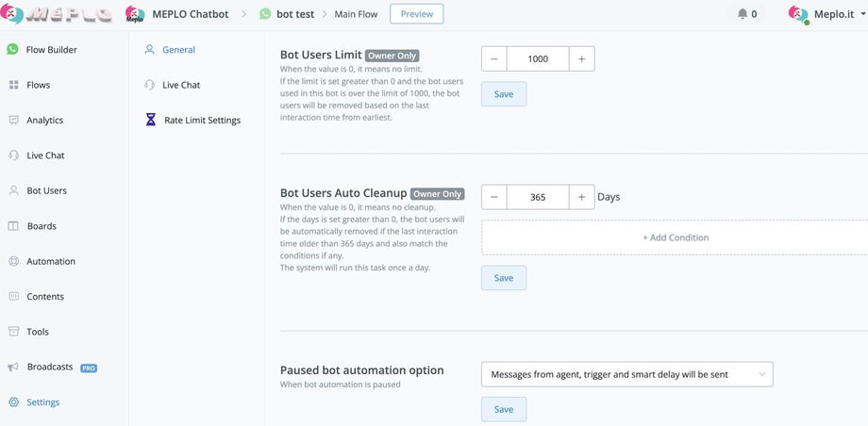Click the Bot Users Limit number field
868x426 pixels.
[x=538, y=59]
